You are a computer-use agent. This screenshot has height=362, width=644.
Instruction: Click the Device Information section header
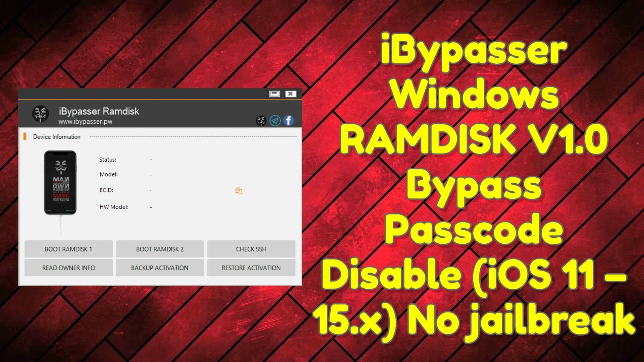pos(57,136)
